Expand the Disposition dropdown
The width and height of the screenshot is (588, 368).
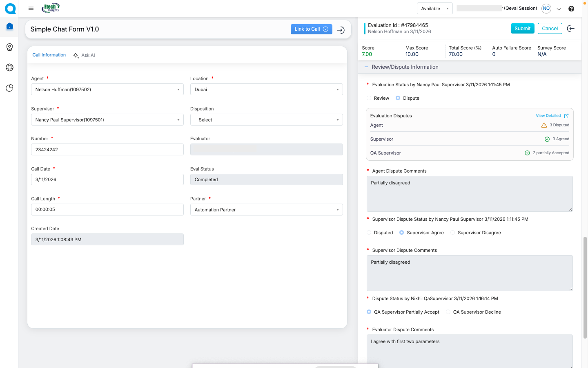click(266, 120)
